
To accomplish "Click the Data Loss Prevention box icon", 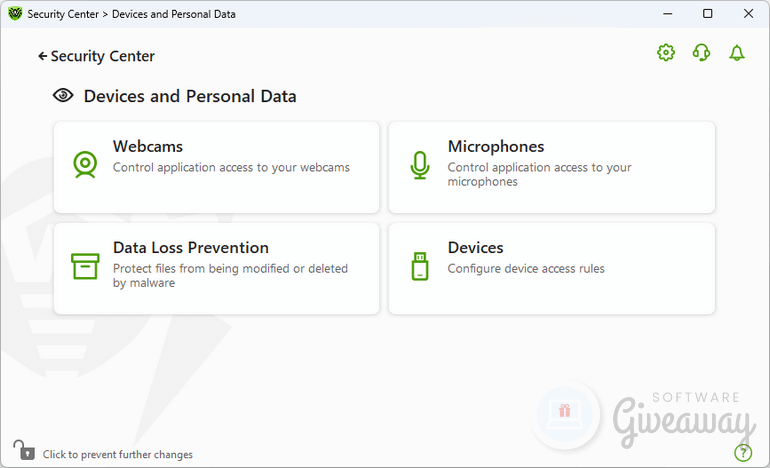I will coord(85,266).
